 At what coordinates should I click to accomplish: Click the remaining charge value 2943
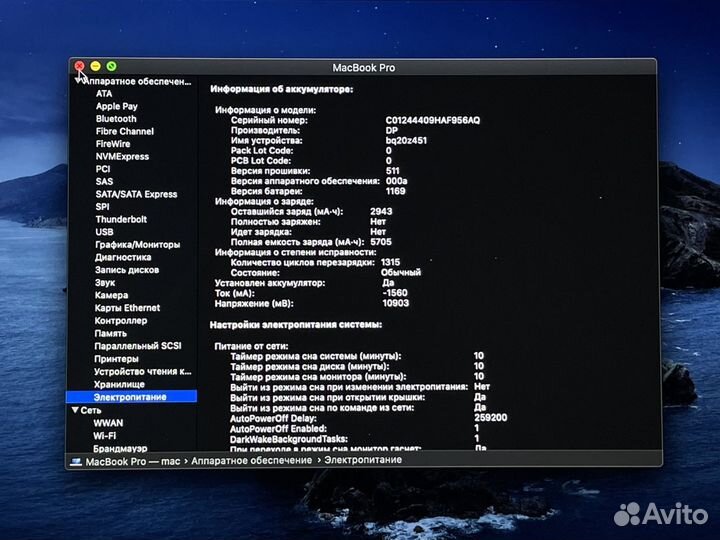point(381,211)
